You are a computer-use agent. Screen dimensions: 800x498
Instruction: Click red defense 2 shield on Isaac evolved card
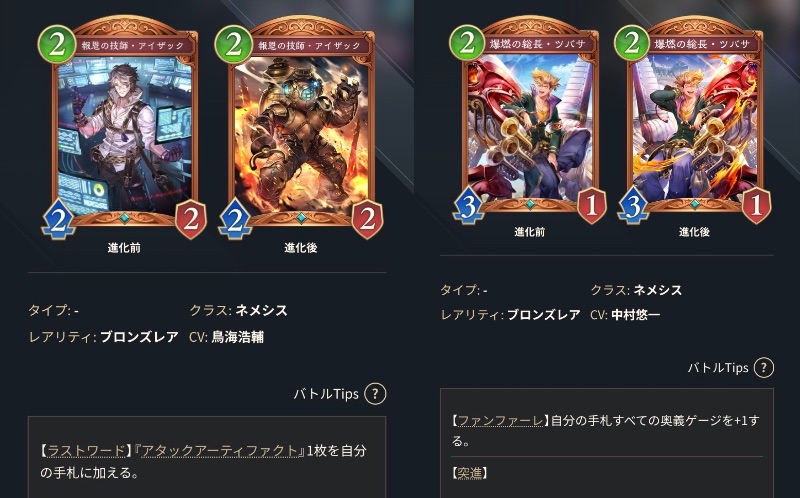[x=367, y=220]
